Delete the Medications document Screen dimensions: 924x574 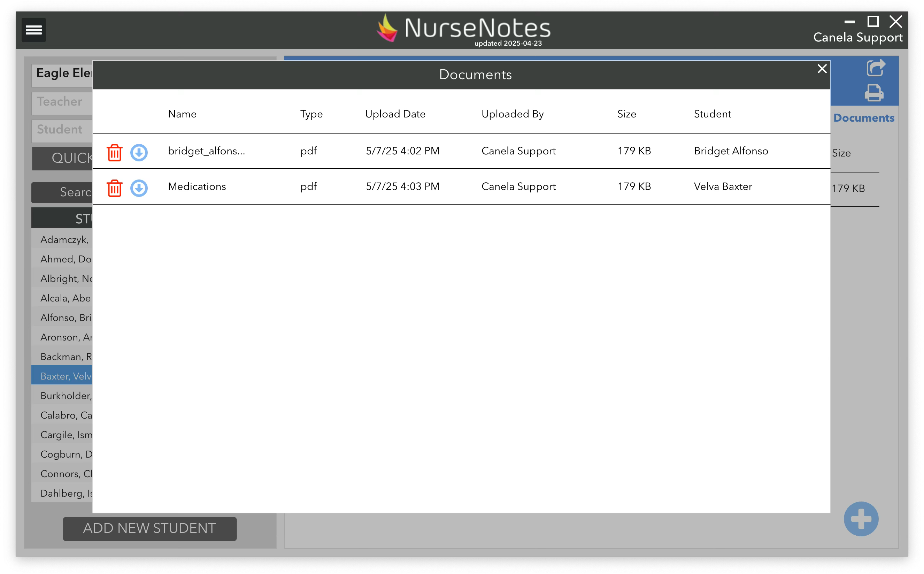[114, 188]
